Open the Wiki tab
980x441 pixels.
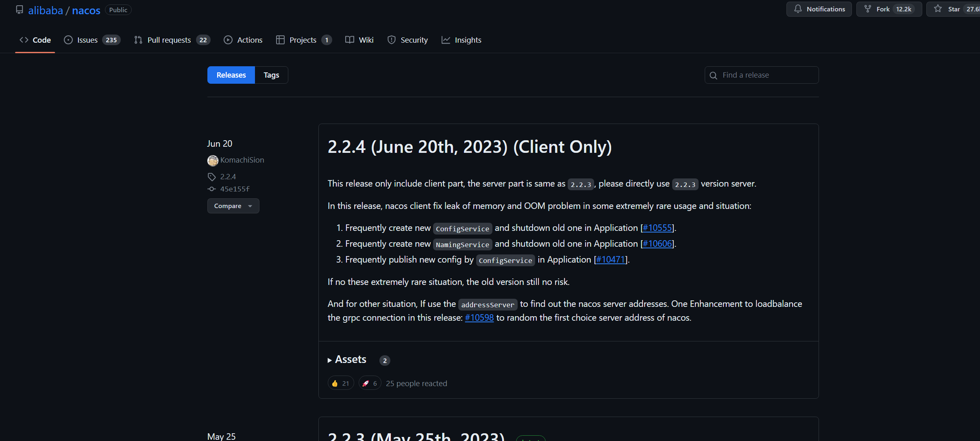[x=359, y=40]
